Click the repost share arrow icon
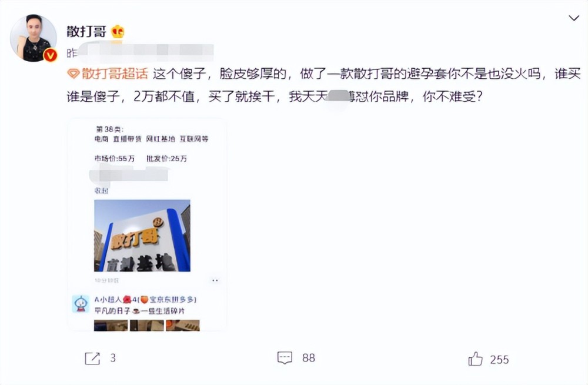Screen dimensions: 588x385 point(92,359)
